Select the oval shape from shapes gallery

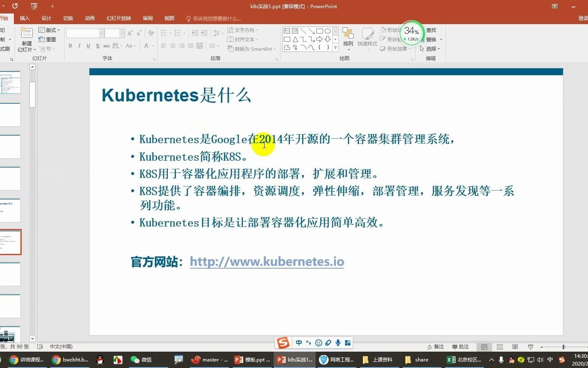pyautogui.click(x=328, y=31)
